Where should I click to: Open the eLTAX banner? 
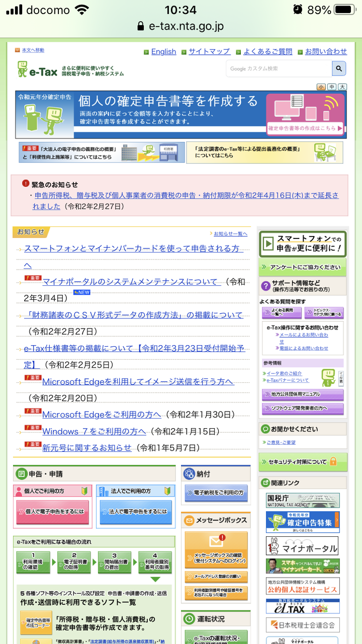[x=303, y=606]
